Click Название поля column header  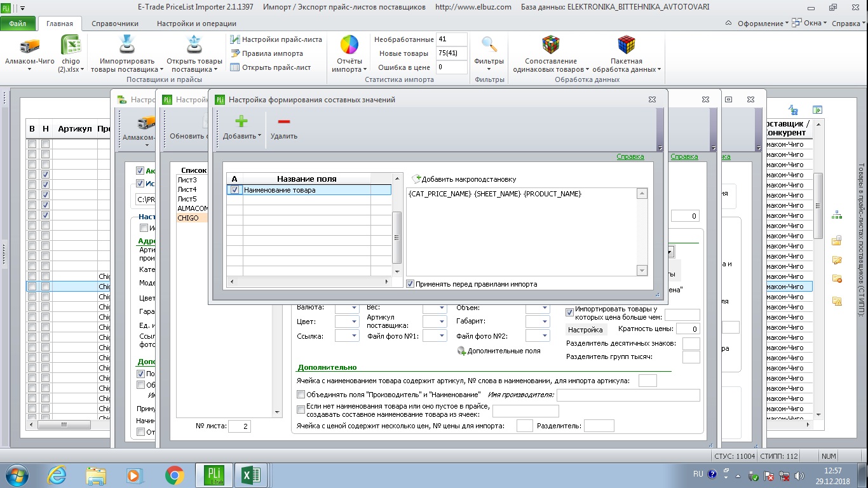tap(306, 179)
